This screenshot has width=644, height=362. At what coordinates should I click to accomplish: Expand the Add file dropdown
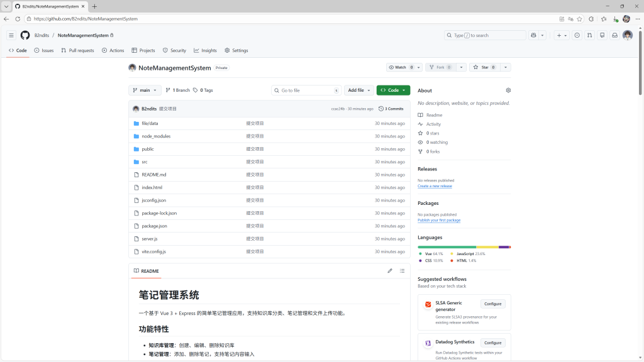[358, 90]
